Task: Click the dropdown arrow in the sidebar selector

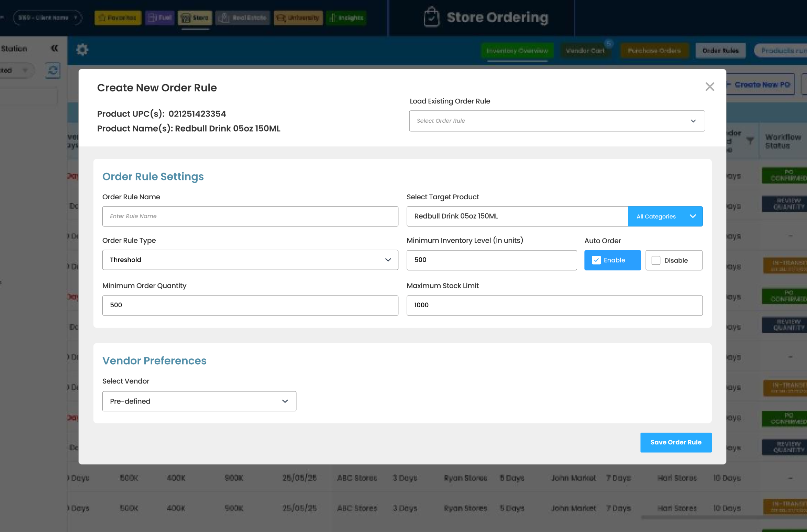Action: (25, 70)
